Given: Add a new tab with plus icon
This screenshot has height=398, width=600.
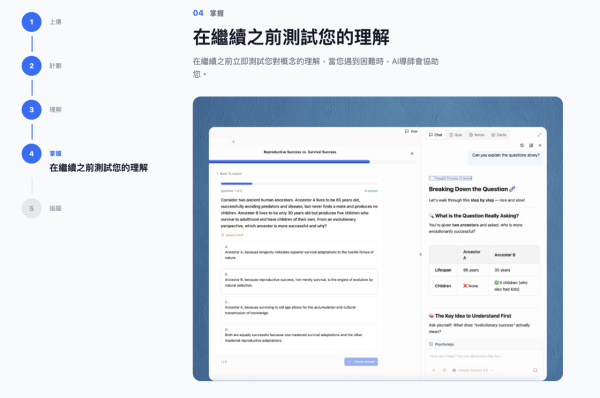Looking at the screenshot, I should pyautogui.click(x=233, y=142).
